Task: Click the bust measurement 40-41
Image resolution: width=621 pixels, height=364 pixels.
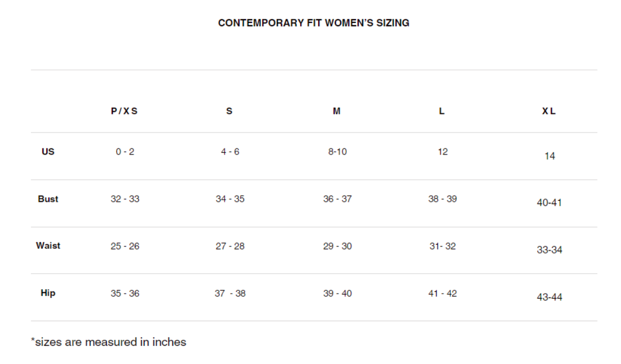Action: point(549,203)
